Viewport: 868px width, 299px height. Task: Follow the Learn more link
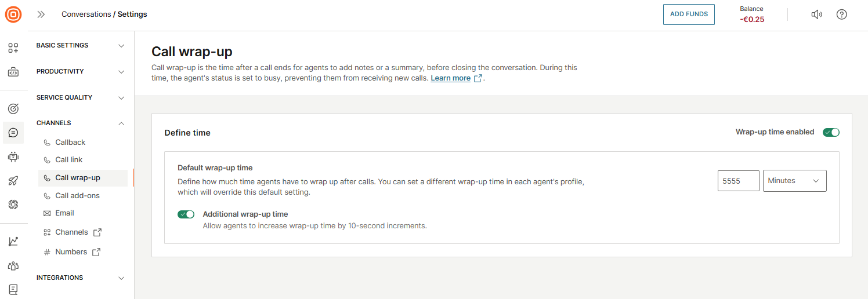point(450,78)
